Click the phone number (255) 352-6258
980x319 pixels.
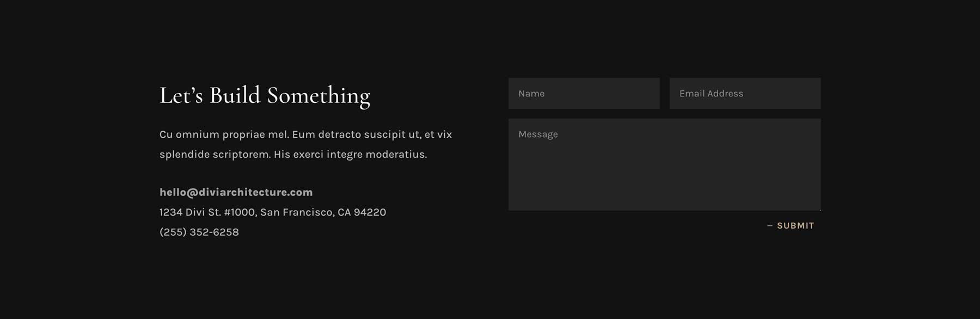tap(199, 232)
